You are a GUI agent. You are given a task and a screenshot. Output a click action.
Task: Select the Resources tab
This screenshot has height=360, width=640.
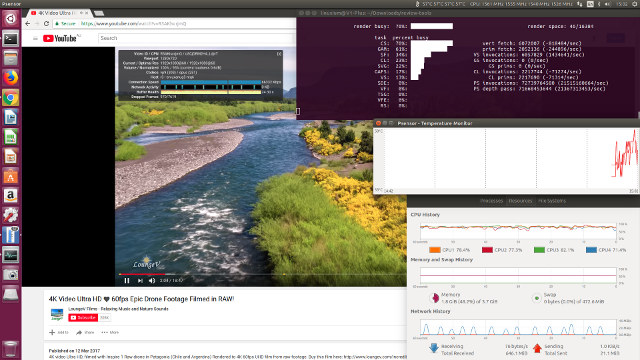520,201
